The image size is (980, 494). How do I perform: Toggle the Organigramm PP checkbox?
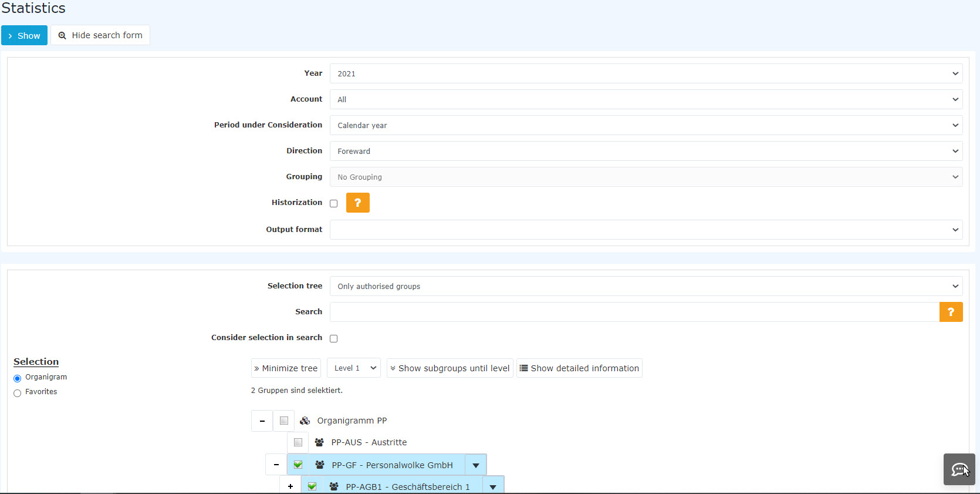tap(284, 421)
